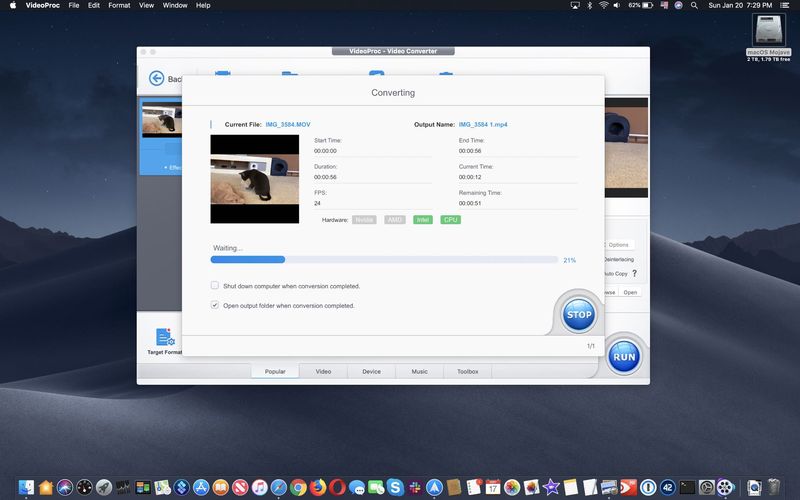
Task: Select the macOS Mojave drive on desktop
Action: click(769, 32)
